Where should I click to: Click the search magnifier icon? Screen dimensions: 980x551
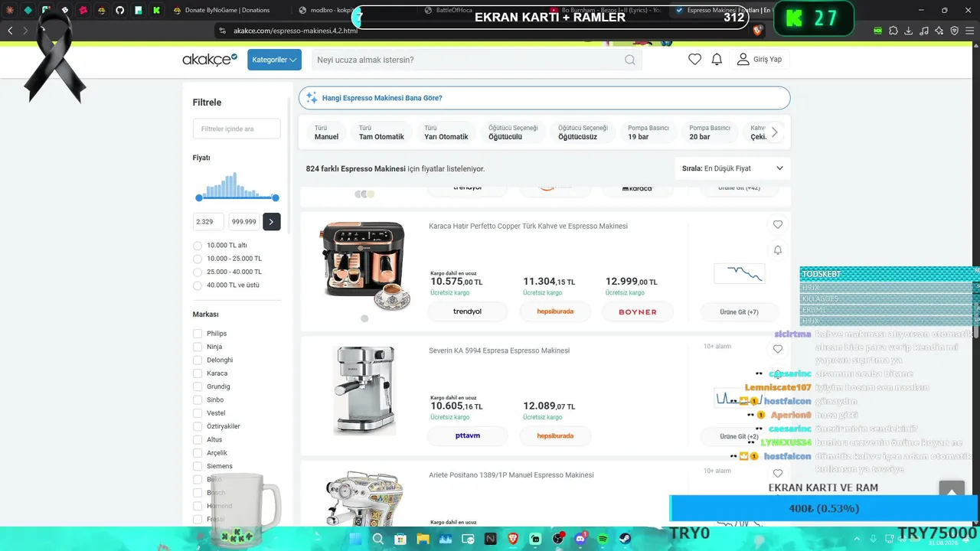[629, 60]
